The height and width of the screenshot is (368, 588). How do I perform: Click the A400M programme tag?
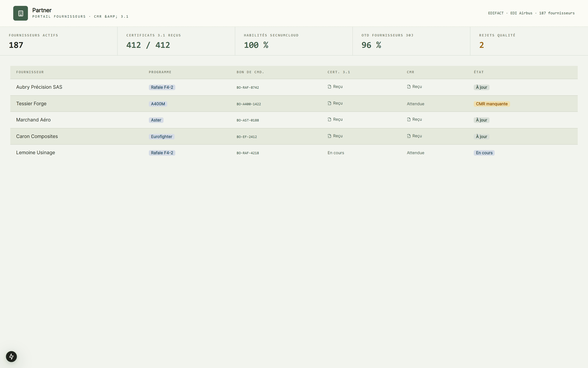click(x=158, y=104)
